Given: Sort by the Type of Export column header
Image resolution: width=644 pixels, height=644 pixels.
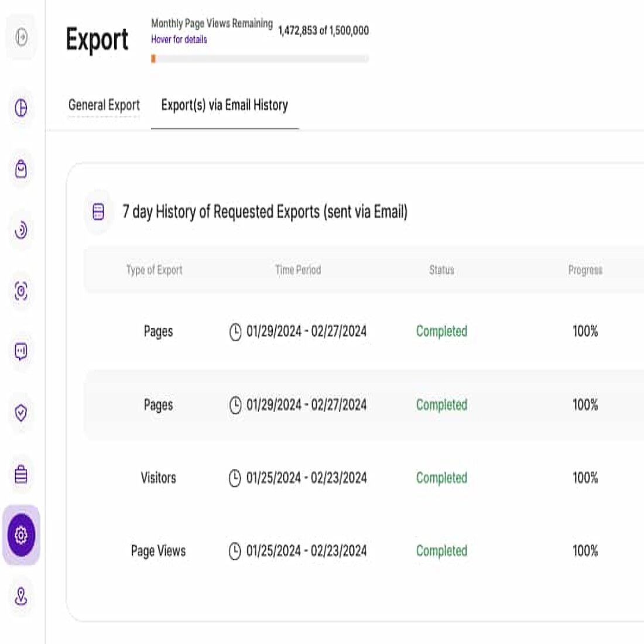Looking at the screenshot, I should (155, 270).
